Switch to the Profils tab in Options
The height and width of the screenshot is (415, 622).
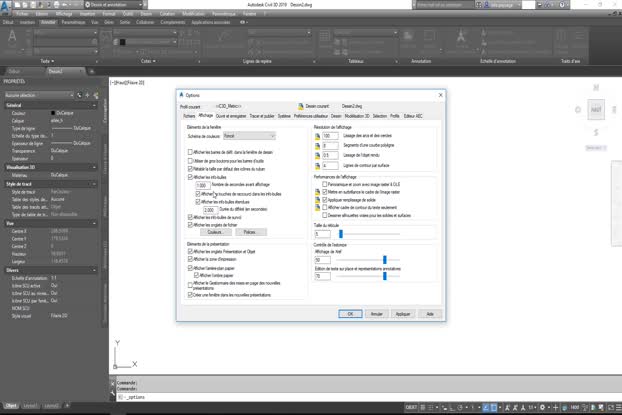pyautogui.click(x=395, y=116)
